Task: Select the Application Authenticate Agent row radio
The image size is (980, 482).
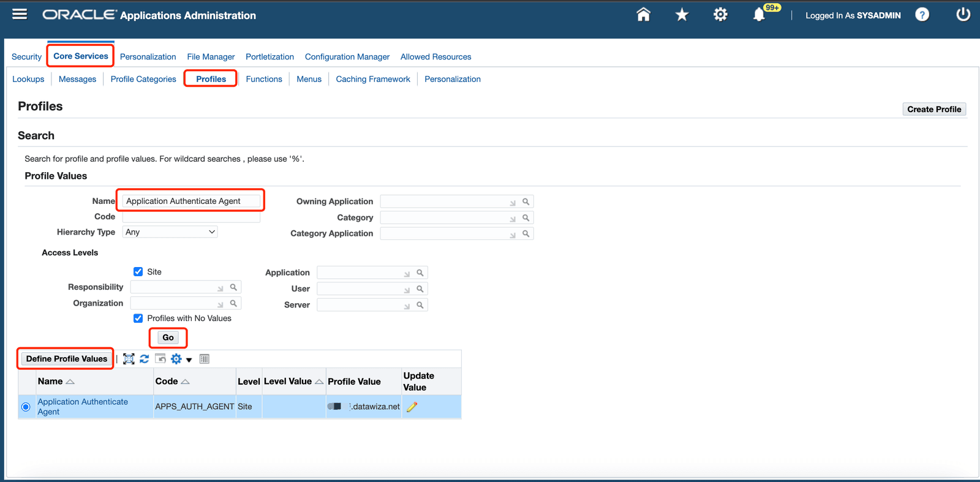Action: tap(26, 407)
